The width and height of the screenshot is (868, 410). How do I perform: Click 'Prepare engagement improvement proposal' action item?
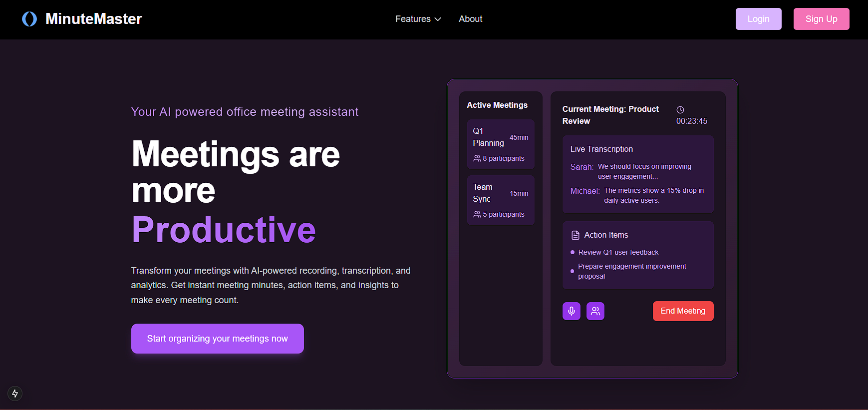[x=632, y=271]
